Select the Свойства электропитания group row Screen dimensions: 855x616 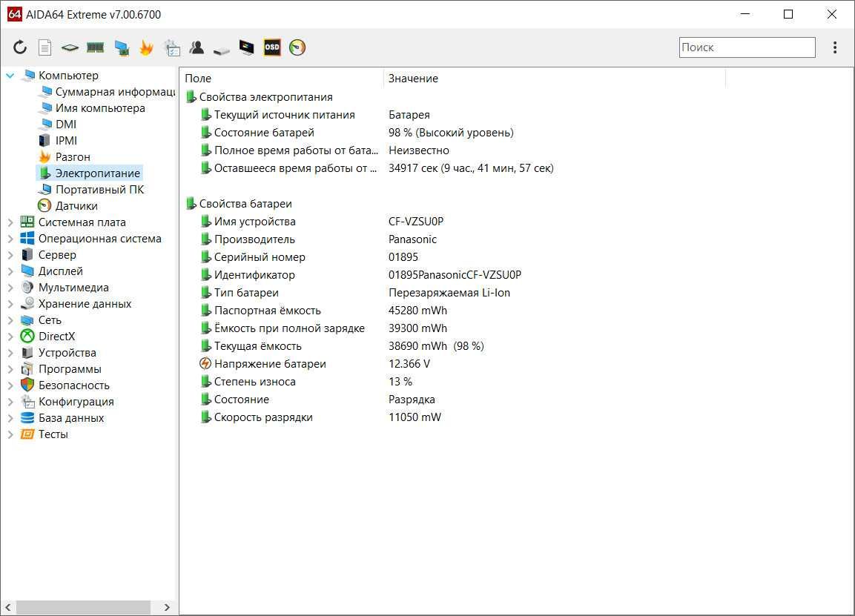pos(259,97)
